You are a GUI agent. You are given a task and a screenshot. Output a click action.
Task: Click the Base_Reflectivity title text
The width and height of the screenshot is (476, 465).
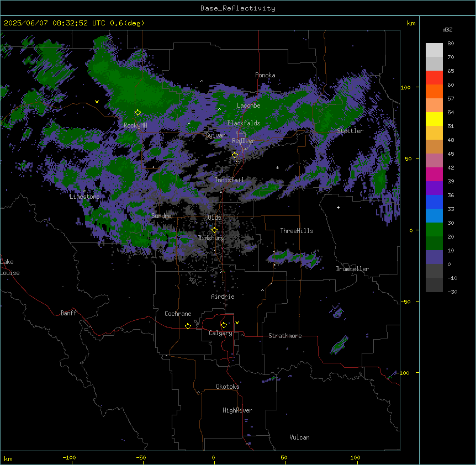[x=238, y=8]
